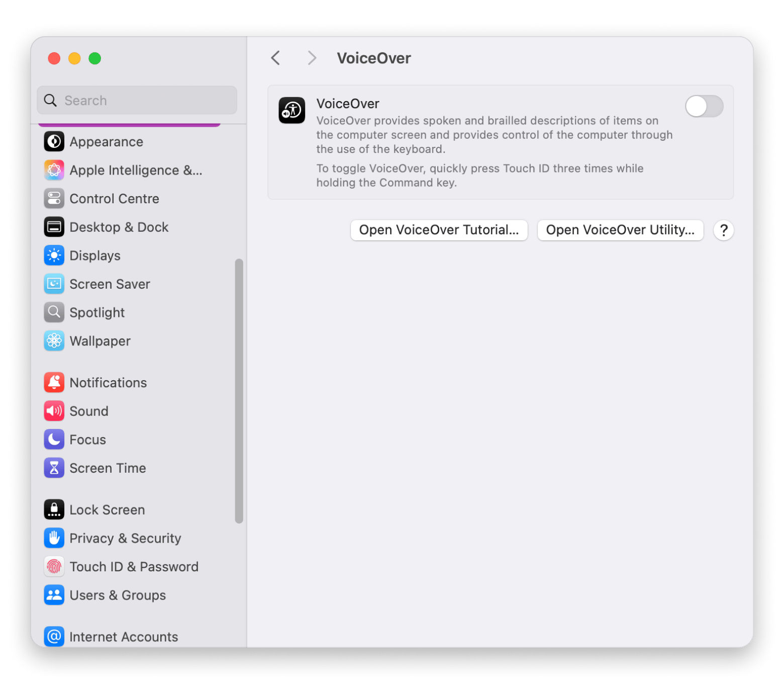The height and width of the screenshot is (688, 784).
Task: Open VoiceOver Tutorial
Action: (439, 230)
